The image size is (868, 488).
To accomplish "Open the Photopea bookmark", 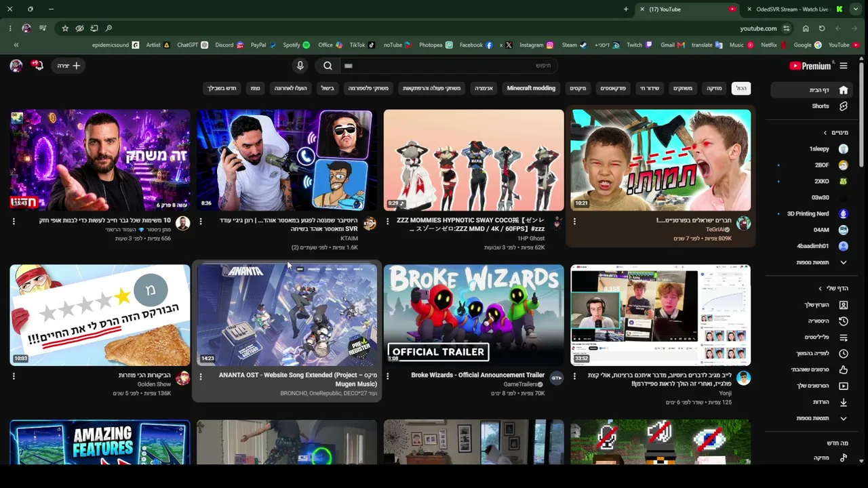I will pos(435,45).
